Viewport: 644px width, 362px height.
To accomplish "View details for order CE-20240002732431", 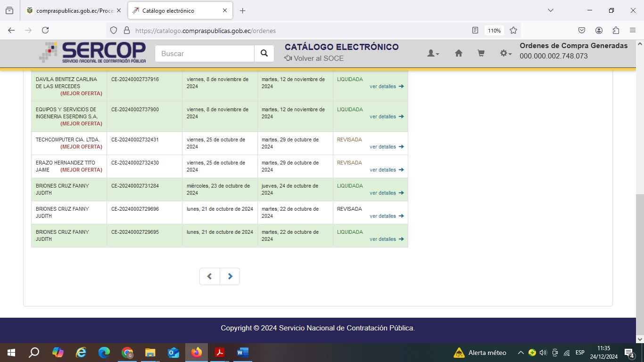I will 386,147.
